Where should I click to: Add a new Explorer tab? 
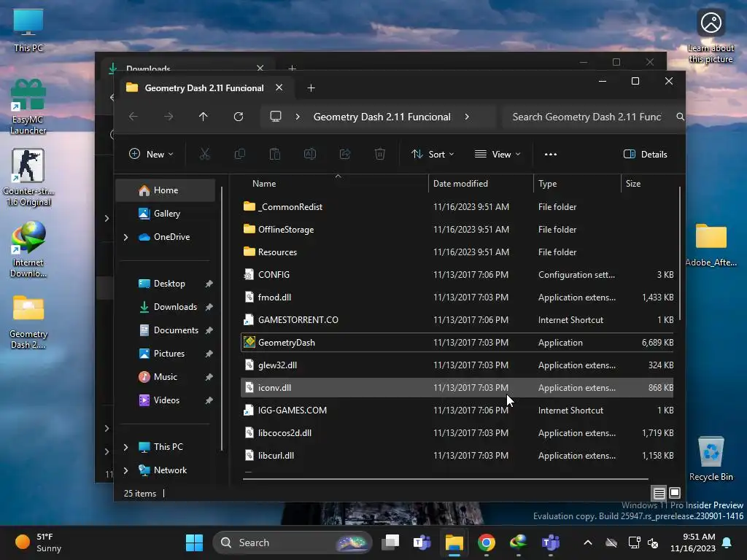(x=311, y=88)
